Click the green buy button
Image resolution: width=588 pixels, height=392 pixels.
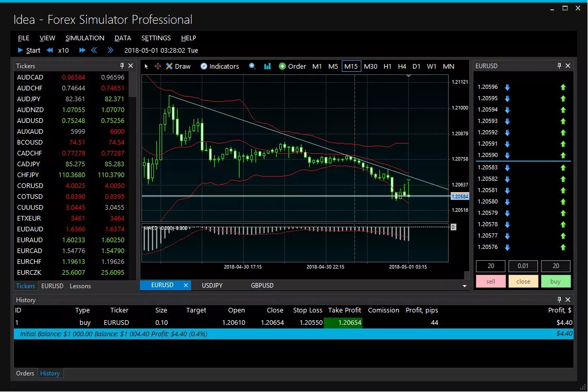556,281
